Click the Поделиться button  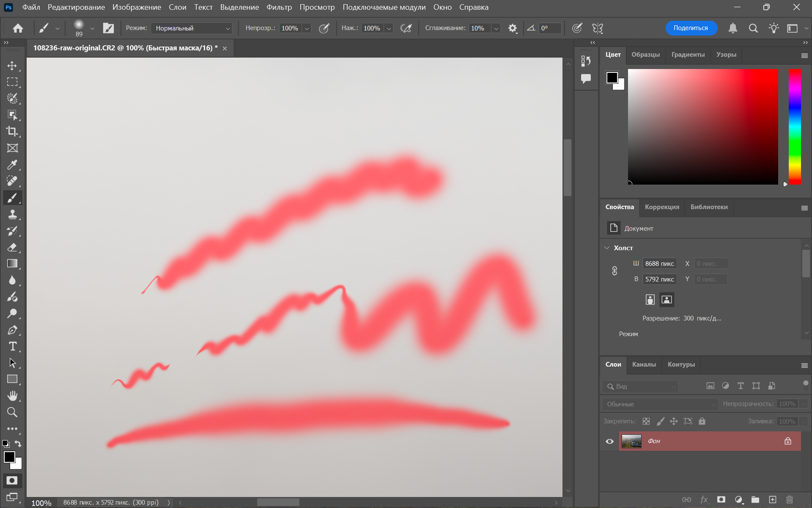[691, 28]
